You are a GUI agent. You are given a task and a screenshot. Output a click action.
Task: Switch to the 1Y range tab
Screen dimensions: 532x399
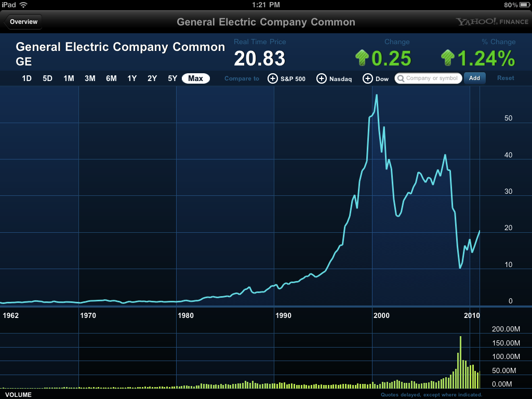pos(131,78)
